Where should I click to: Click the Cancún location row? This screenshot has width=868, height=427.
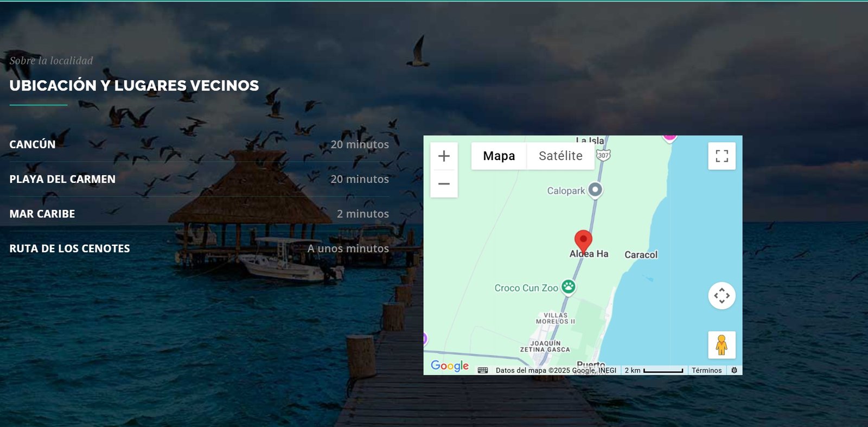(199, 144)
